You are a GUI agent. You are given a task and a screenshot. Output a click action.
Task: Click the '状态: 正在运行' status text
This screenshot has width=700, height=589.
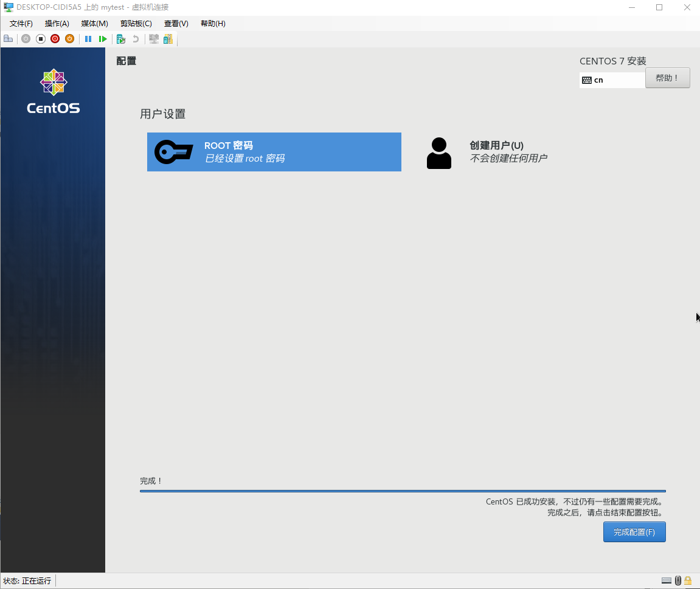(x=27, y=581)
